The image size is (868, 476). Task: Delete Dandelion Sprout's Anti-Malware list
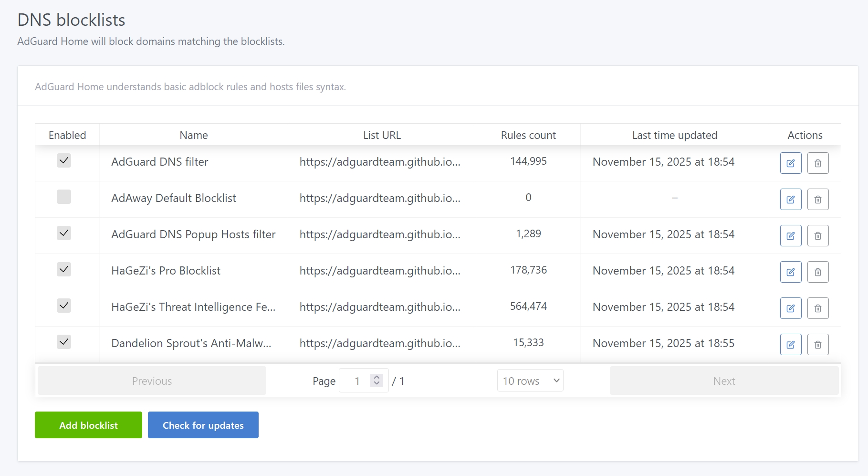point(817,345)
